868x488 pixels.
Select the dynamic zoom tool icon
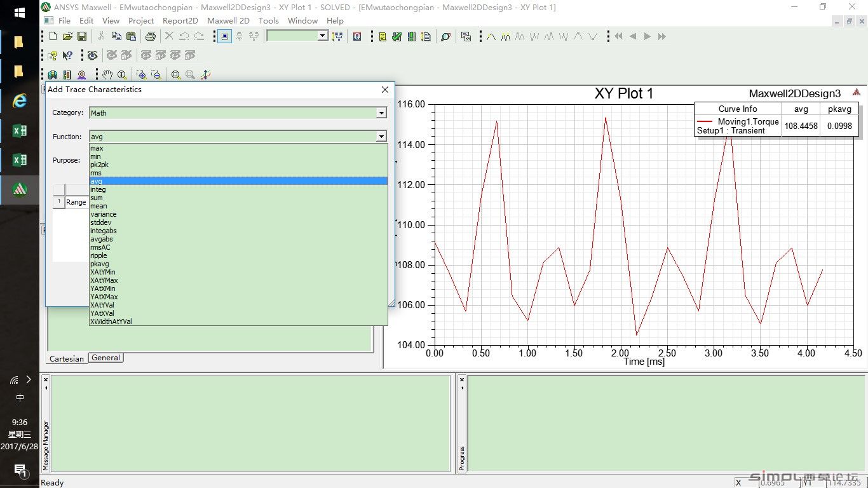[x=121, y=74]
